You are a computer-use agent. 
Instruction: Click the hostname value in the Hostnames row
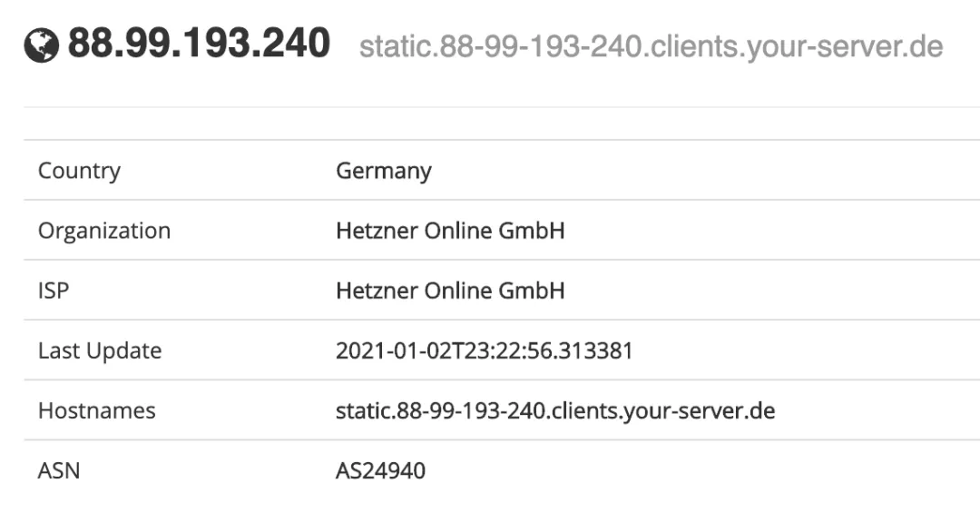(555, 410)
